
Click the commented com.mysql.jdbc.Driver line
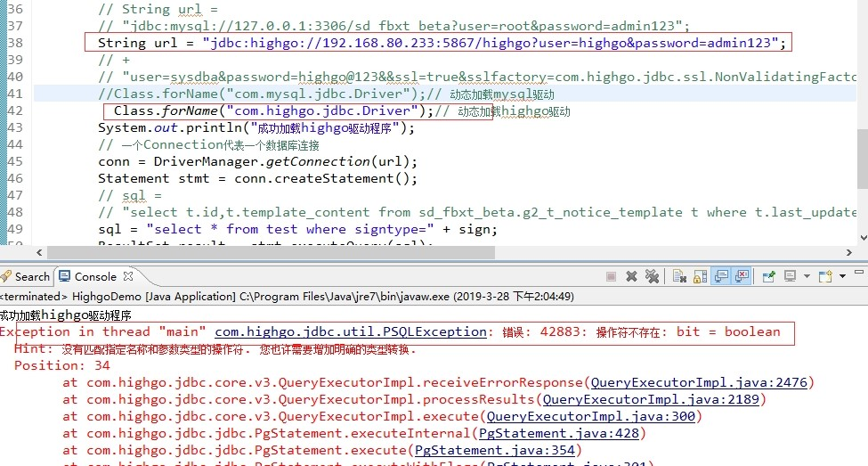(326, 94)
